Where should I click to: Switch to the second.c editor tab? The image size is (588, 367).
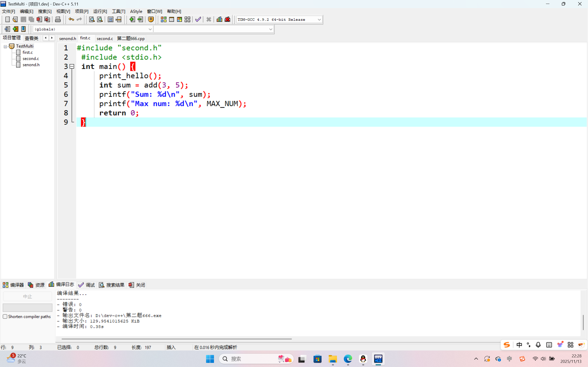coord(105,38)
